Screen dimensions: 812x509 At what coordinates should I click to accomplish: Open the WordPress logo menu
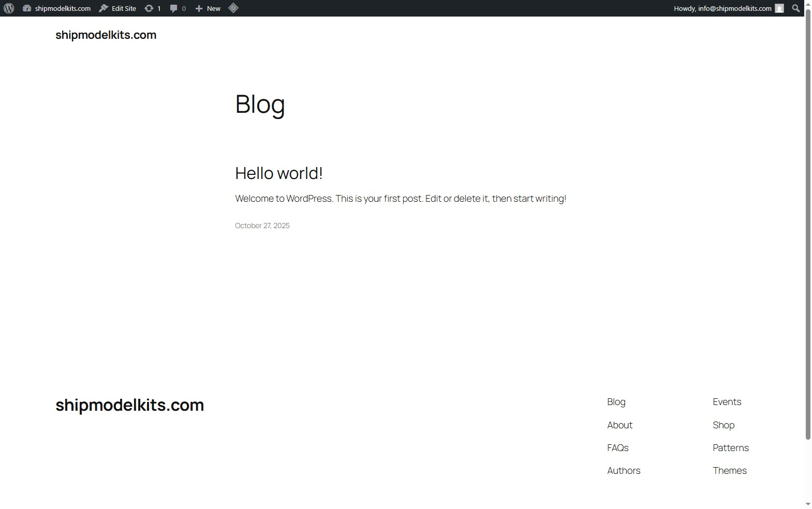[9, 8]
